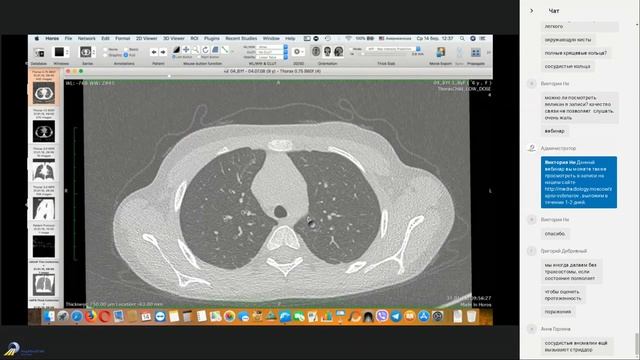640x360 pixels.
Task: Open the 3D Viewer menu
Action: coord(174,38)
